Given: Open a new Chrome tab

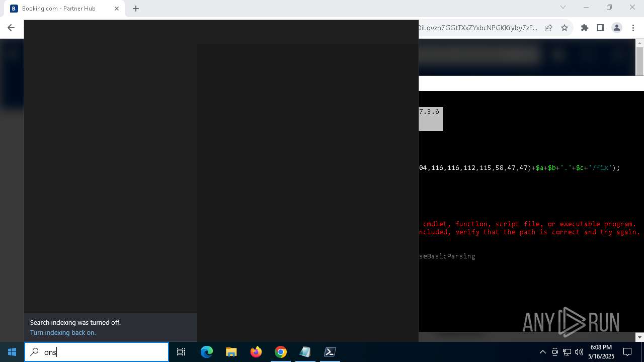Looking at the screenshot, I should click(x=136, y=9).
